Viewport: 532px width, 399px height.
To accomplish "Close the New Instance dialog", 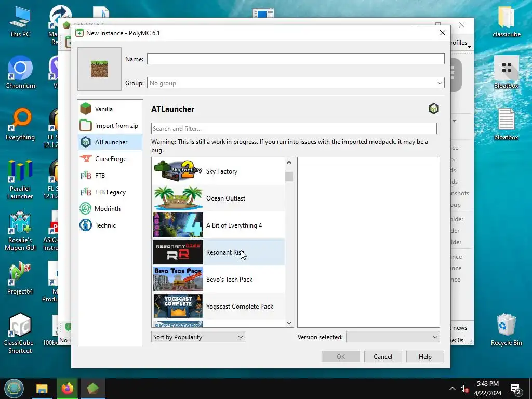I will (x=443, y=33).
